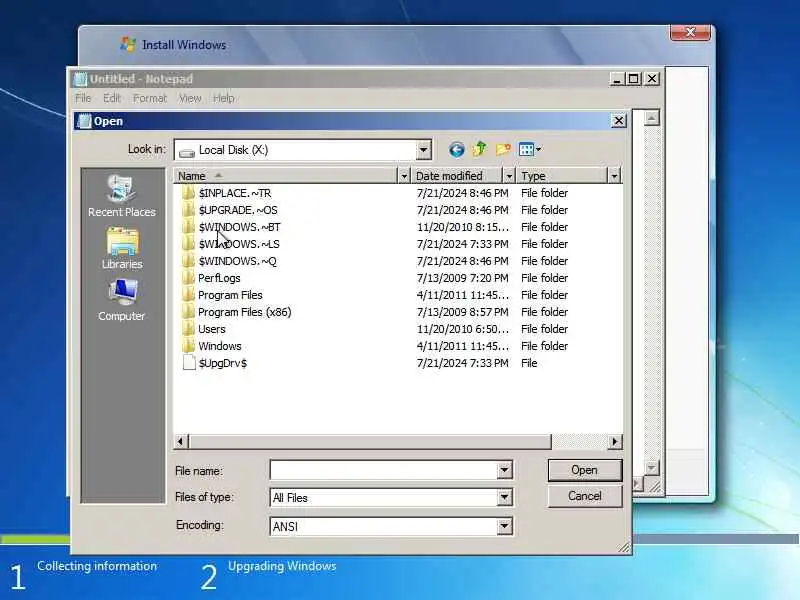
Task: Open the File menu in Notepad
Action: [x=83, y=98]
